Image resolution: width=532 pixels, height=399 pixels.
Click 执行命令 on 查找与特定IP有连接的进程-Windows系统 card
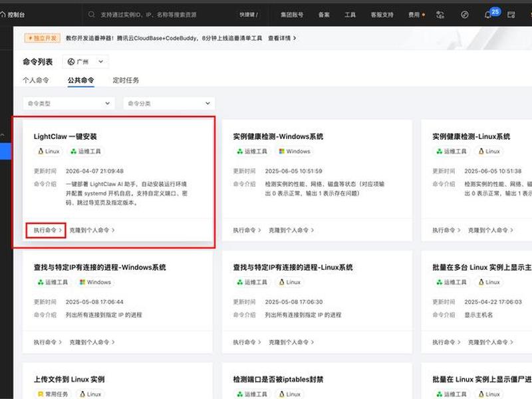47,342
